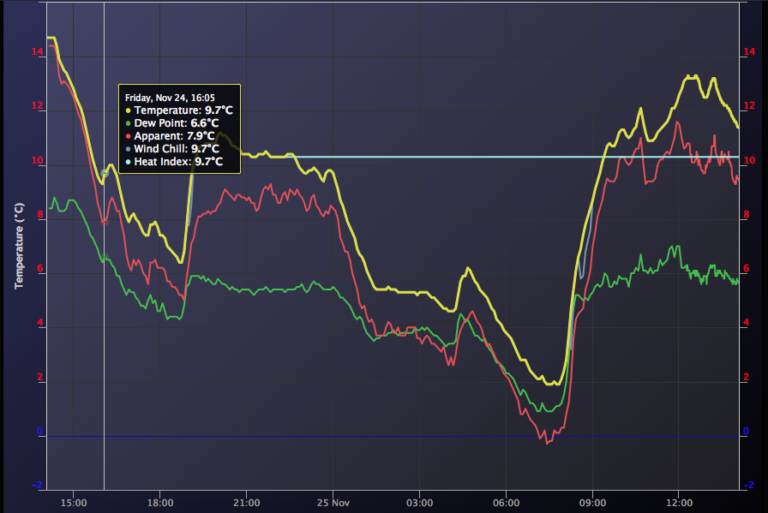768x513 pixels.
Task: Click the green Dew Point dot in tooltip
Action: click(x=128, y=123)
